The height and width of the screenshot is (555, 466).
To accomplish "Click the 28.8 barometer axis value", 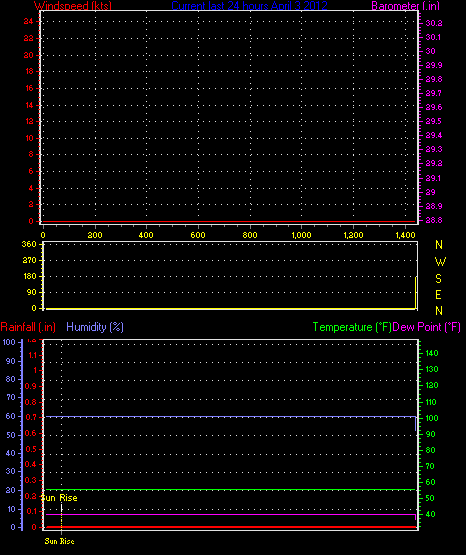I will (x=434, y=220).
